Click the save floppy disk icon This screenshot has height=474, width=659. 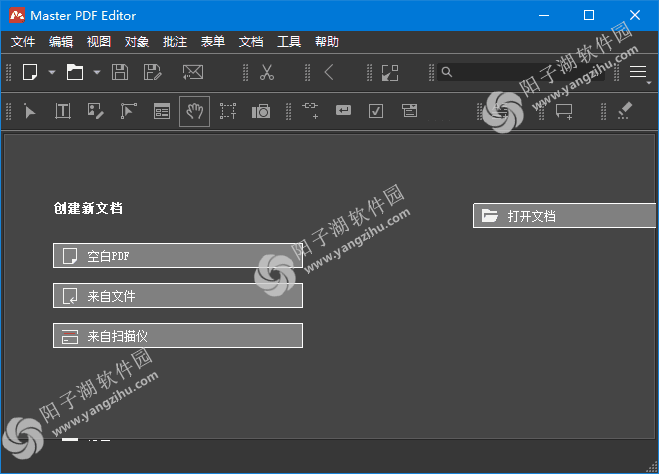[x=120, y=72]
